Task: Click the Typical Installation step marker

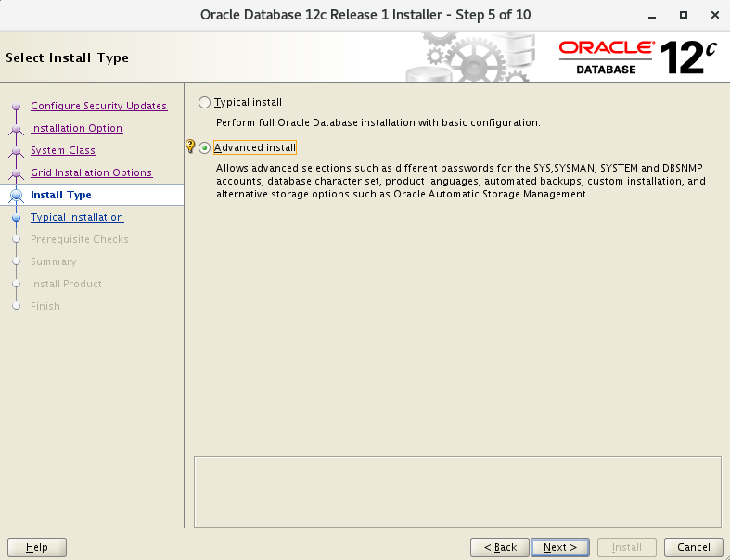Action: (x=17, y=217)
